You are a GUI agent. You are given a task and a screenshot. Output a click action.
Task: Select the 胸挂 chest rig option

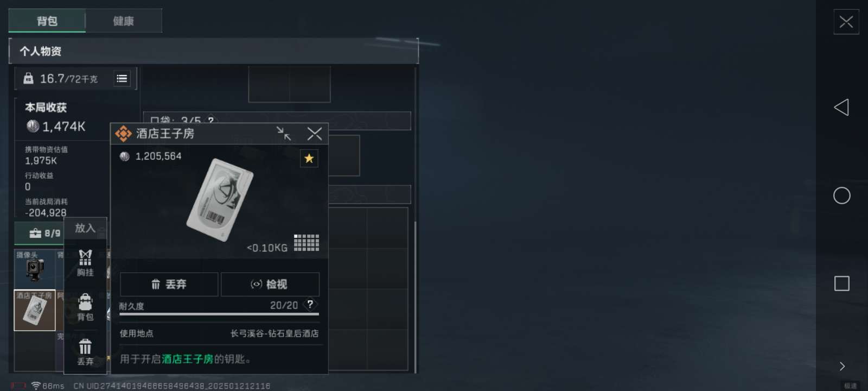(85, 263)
